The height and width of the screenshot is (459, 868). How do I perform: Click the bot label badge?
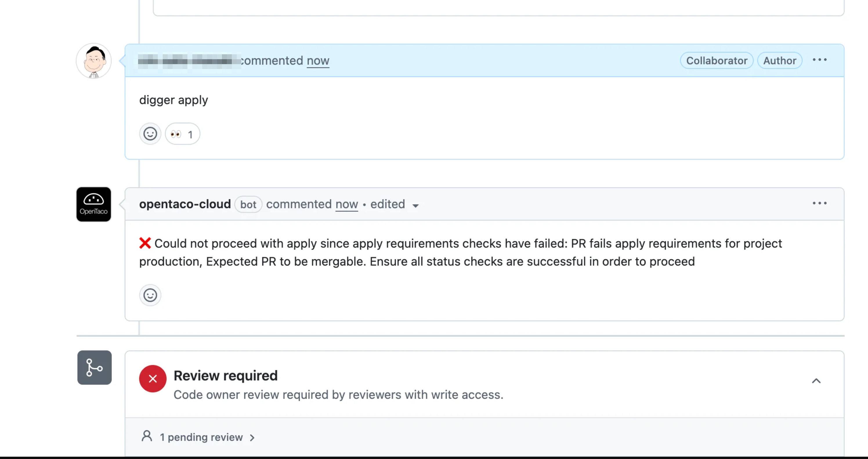coord(248,205)
